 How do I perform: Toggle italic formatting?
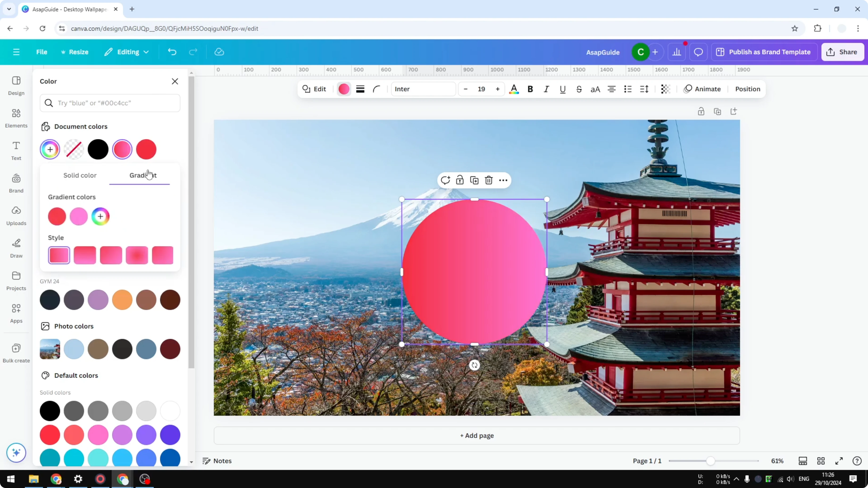coord(546,89)
